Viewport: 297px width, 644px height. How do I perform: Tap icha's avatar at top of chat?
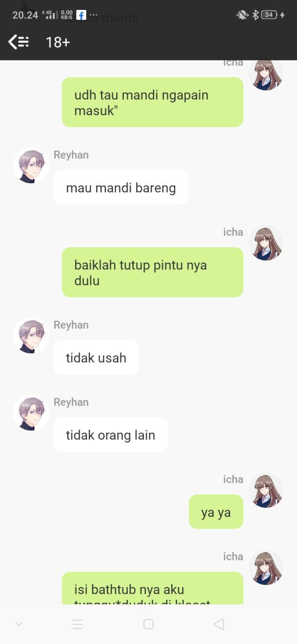pos(266,75)
